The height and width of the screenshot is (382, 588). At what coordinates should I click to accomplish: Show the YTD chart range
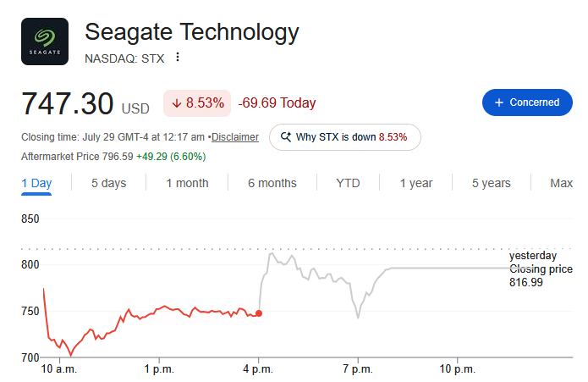(348, 183)
